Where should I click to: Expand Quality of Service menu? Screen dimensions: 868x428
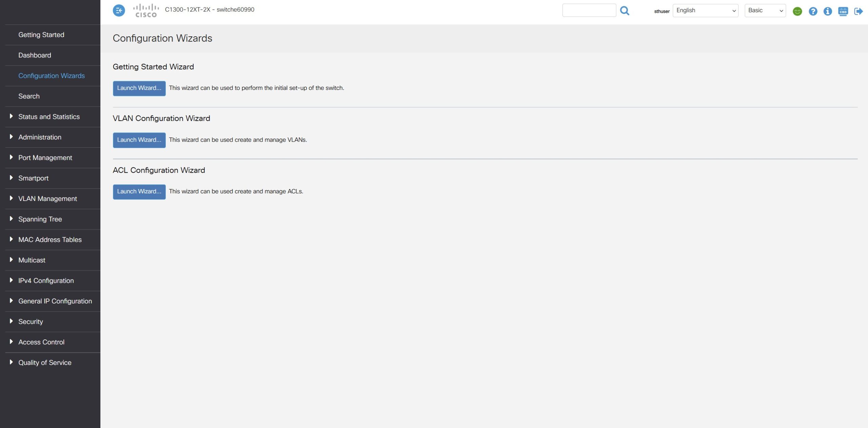[45, 362]
